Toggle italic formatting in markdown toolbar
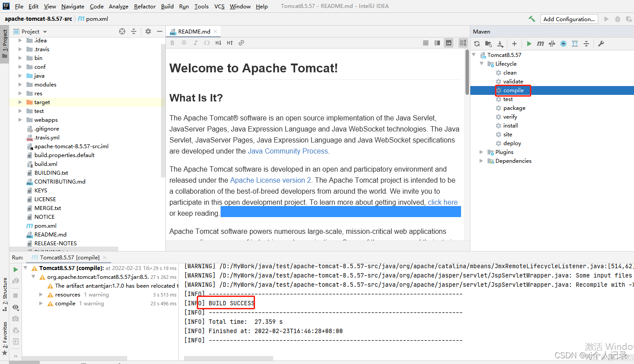The width and height of the screenshot is (634, 364). click(x=195, y=43)
